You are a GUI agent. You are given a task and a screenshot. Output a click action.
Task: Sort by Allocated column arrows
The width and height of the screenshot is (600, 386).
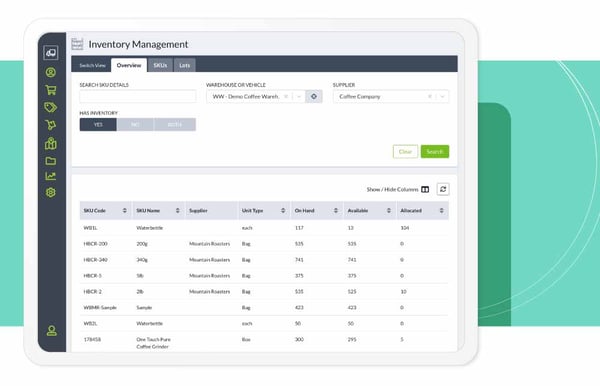tap(442, 210)
